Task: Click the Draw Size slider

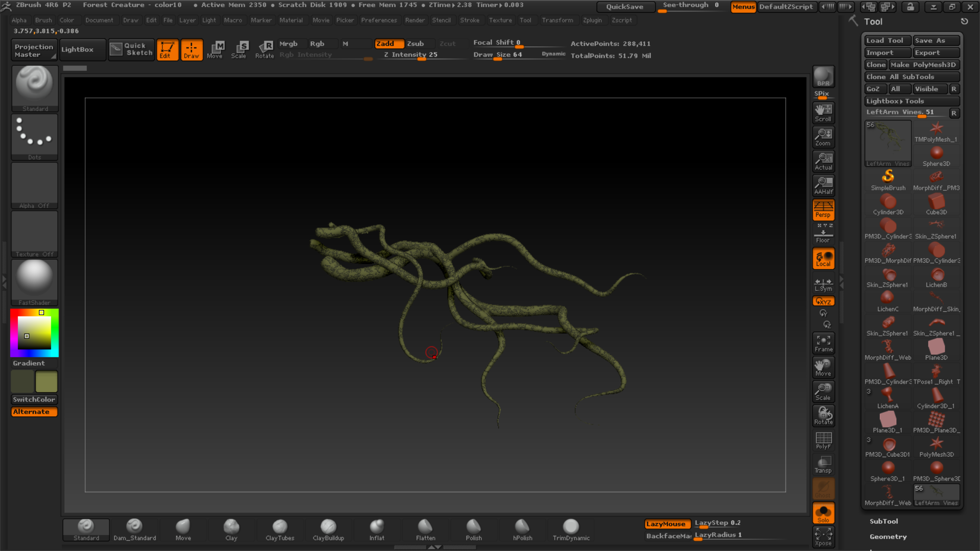Action: click(519, 56)
